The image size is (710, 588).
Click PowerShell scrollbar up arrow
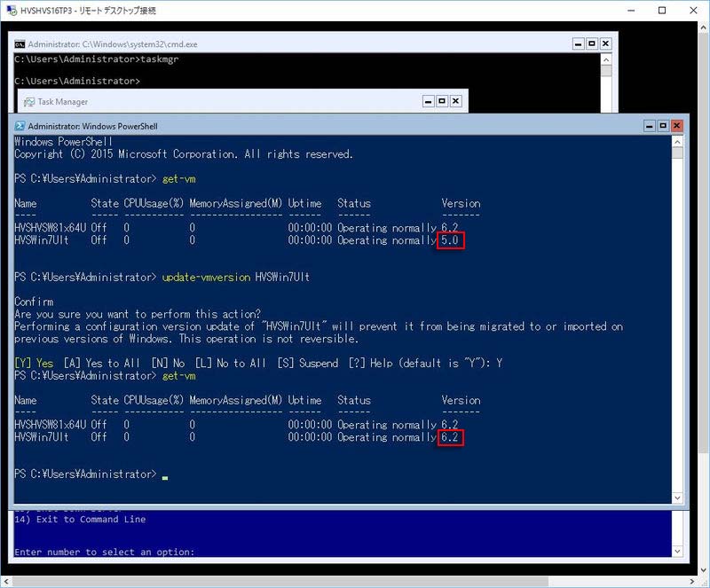pos(677,142)
